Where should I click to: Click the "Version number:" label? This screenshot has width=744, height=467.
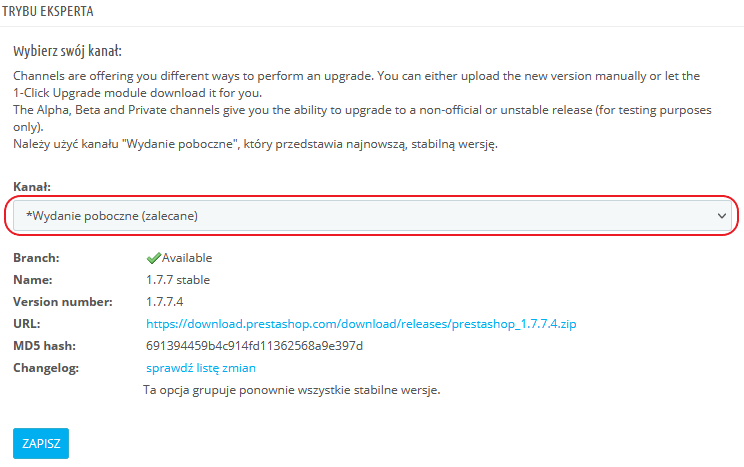pos(63,302)
